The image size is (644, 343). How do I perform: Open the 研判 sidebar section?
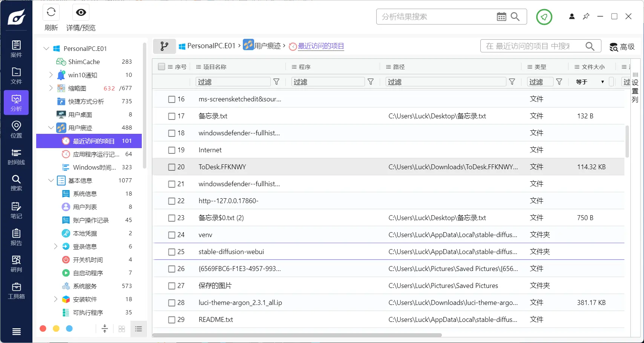coord(16,264)
